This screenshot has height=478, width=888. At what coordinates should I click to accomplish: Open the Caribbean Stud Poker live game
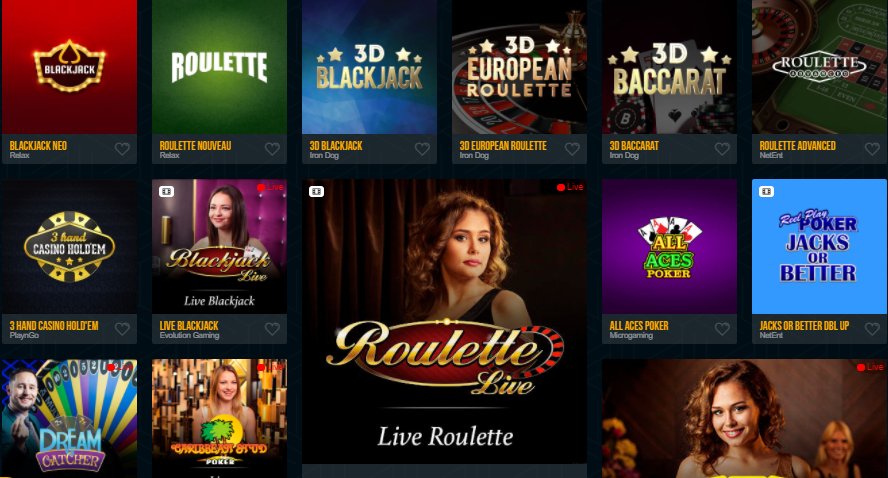220,419
